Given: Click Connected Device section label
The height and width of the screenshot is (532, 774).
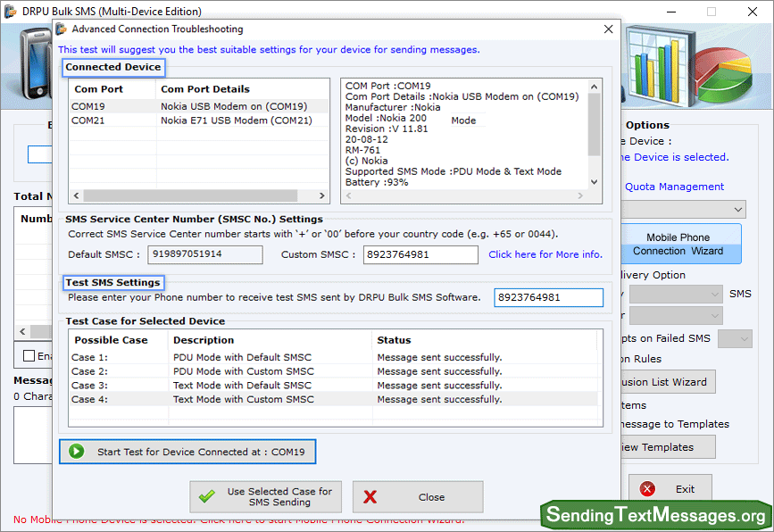Looking at the screenshot, I should (113, 67).
